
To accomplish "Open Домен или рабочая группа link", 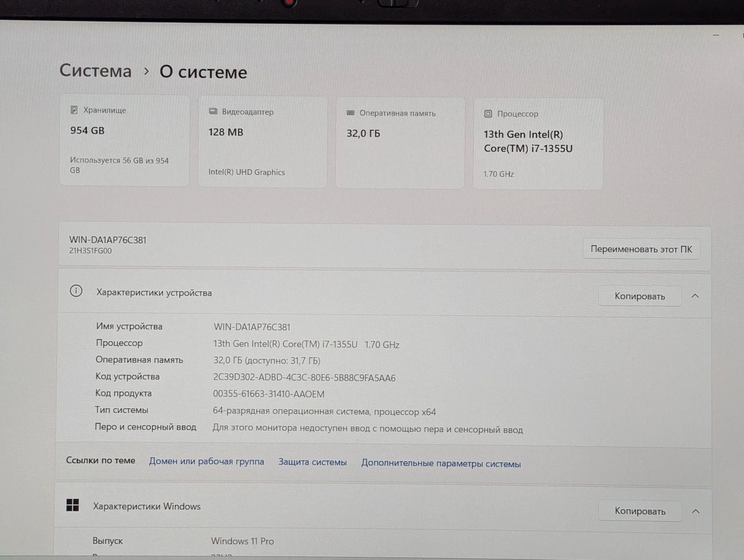I will (206, 461).
